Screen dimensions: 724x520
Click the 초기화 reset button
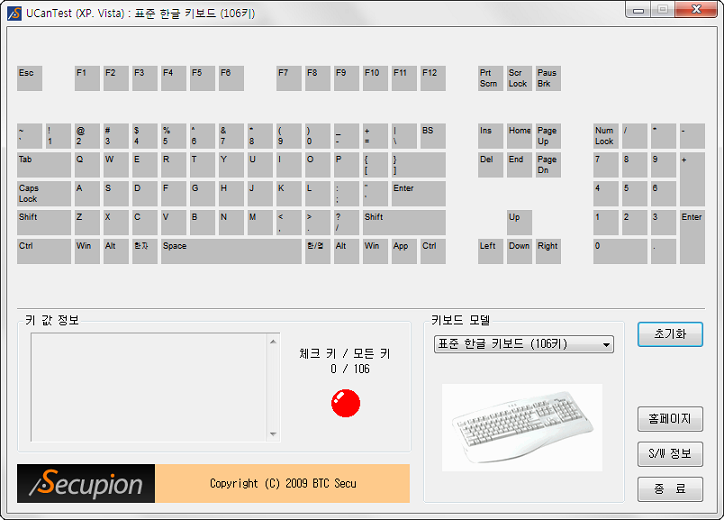tap(670, 334)
